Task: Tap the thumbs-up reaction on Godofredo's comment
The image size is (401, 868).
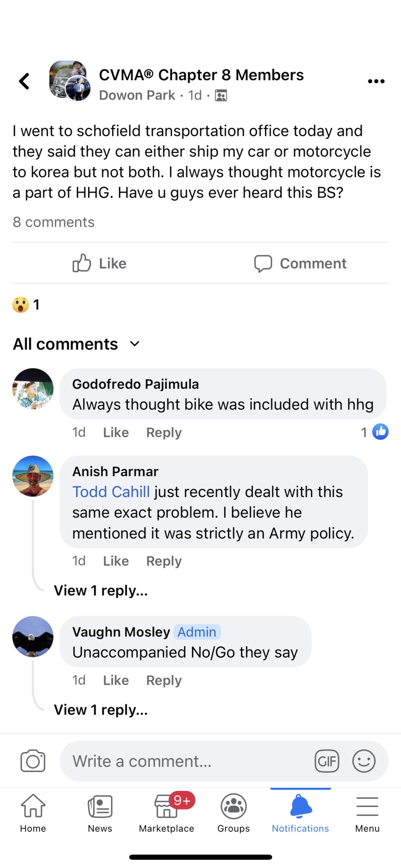Action: (380, 432)
